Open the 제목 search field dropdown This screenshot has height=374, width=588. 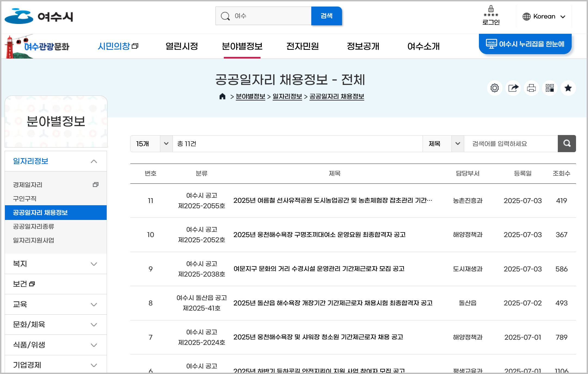pyautogui.click(x=443, y=143)
